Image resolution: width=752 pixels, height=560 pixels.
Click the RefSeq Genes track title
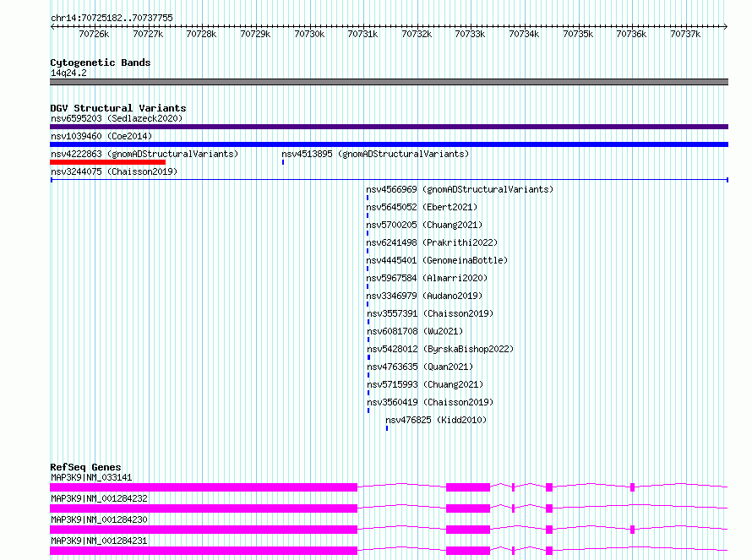click(85, 467)
